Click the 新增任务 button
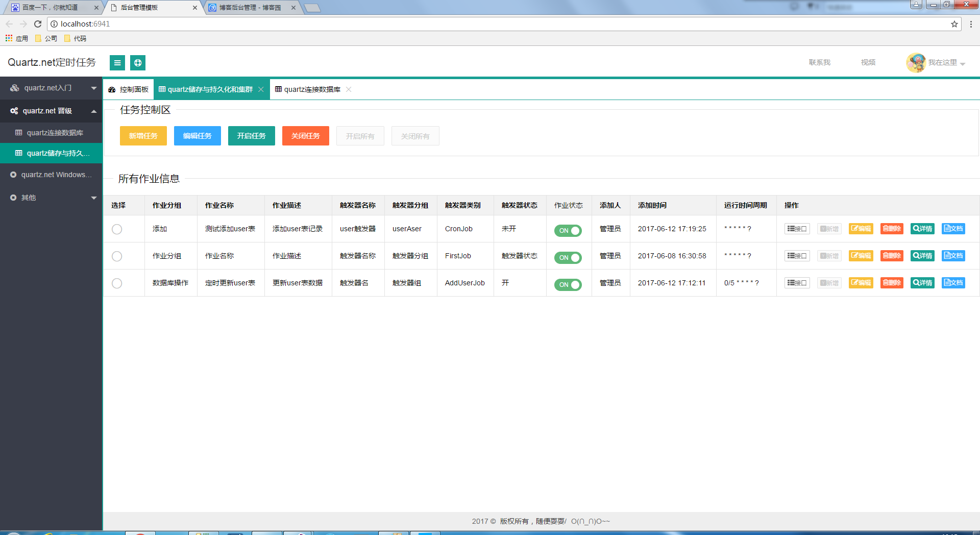Image resolution: width=980 pixels, height=535 pixels. (x=143, y=136)
